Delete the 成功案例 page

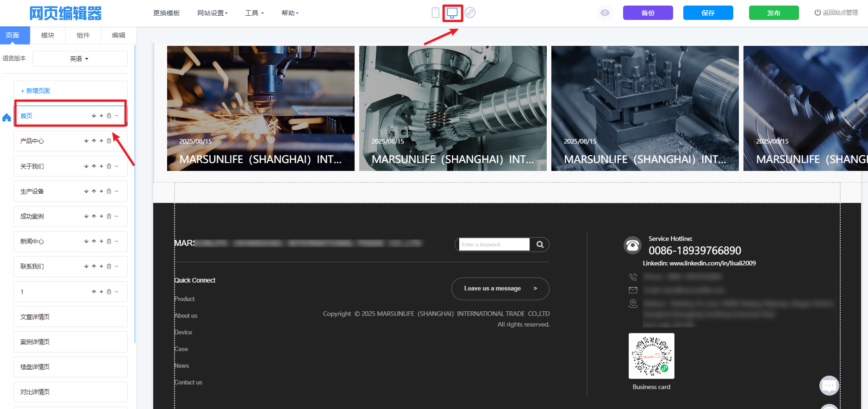(109, 216)
